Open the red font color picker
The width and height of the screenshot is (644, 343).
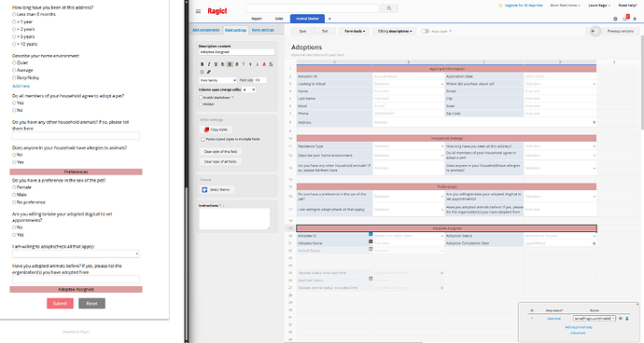[x=264, y=64]
